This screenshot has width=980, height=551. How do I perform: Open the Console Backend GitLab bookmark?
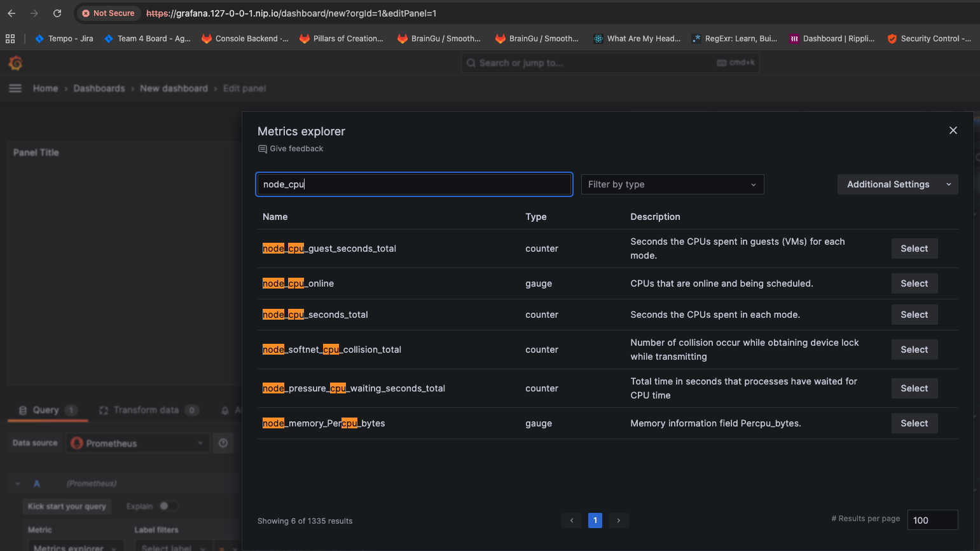click(x=245, y=39)
